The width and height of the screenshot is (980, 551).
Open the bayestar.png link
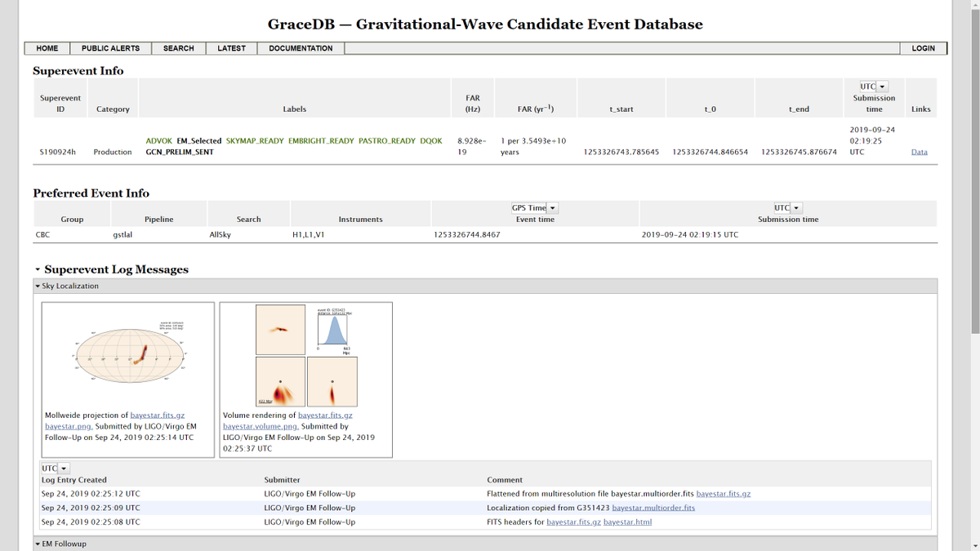(x=69, y=426)
